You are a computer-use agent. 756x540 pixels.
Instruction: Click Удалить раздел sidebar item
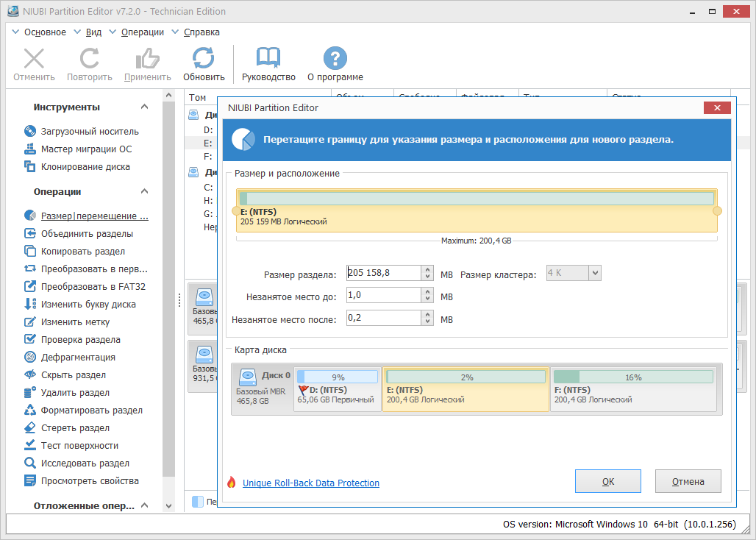point(75,393)
